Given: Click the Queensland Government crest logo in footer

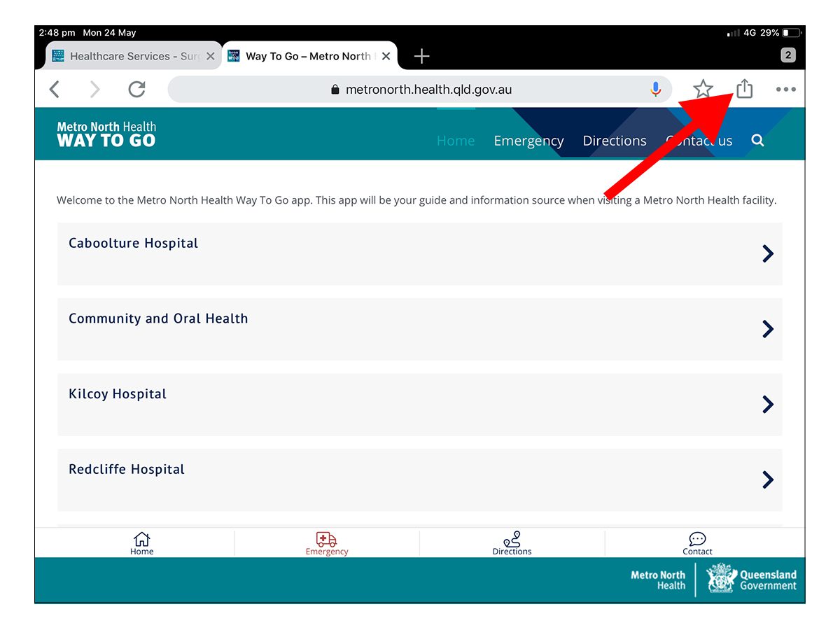Looking at the screenshot, I should coord(751,580).
